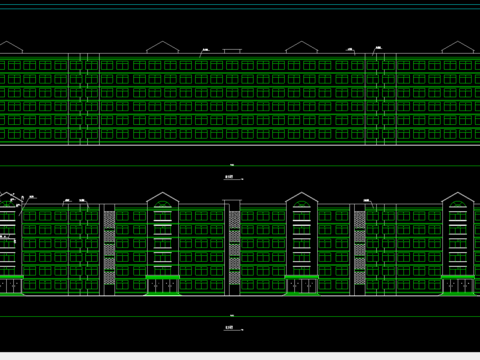
Task: Click the annotation leader near upper rooftop vent
Action: coord(204,53)
